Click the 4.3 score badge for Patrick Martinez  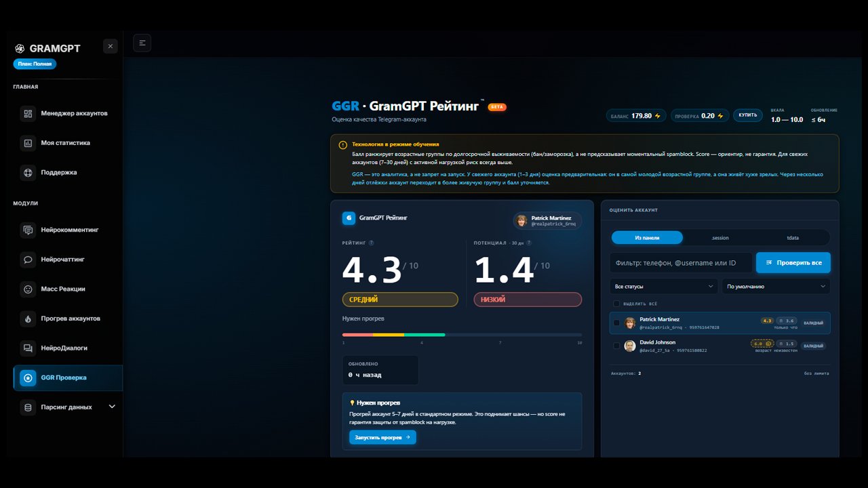click(768, 321)
